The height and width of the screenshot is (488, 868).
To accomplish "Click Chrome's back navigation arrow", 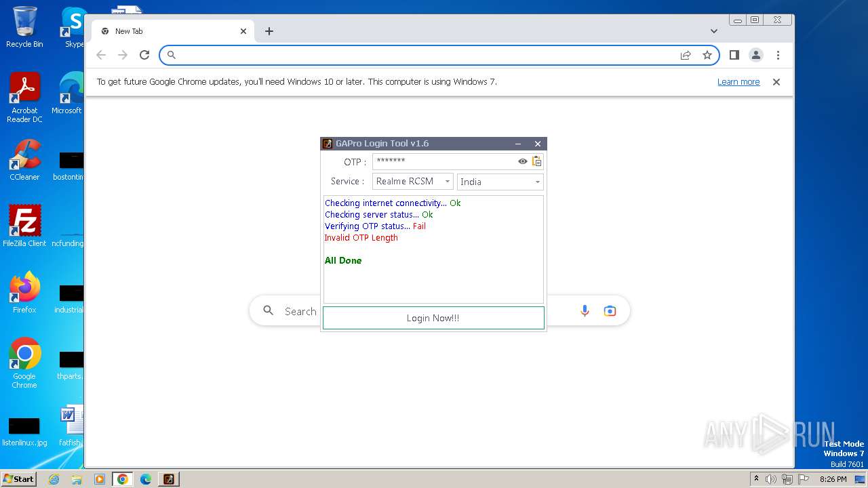I will (x=101, y=55).
